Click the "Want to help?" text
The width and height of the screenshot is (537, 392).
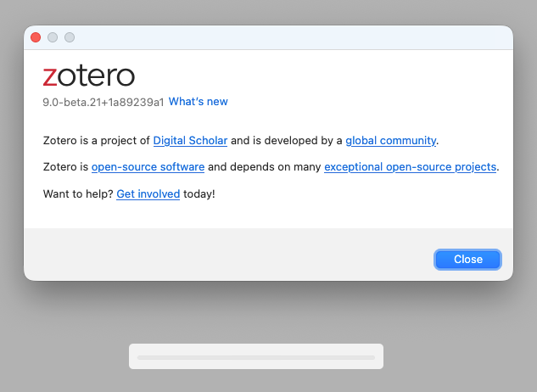78,194
